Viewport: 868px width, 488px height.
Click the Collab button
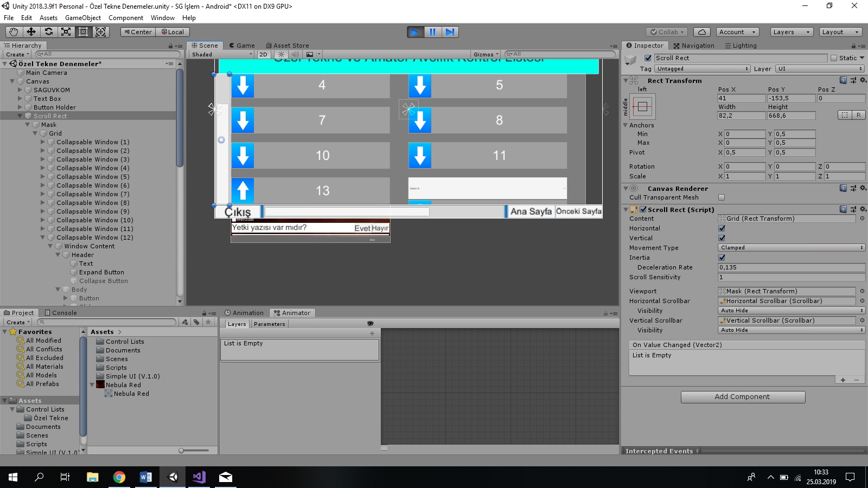click(x=667, y=32)
